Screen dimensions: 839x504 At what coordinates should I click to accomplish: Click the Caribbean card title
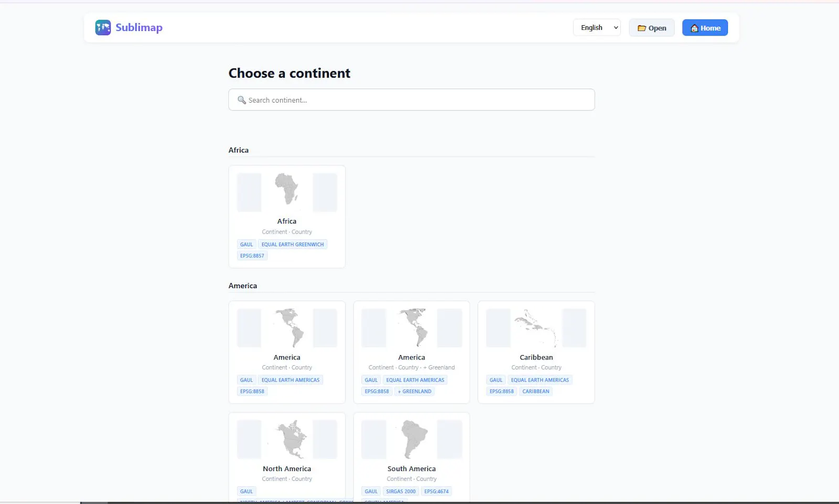pos(536,357)
